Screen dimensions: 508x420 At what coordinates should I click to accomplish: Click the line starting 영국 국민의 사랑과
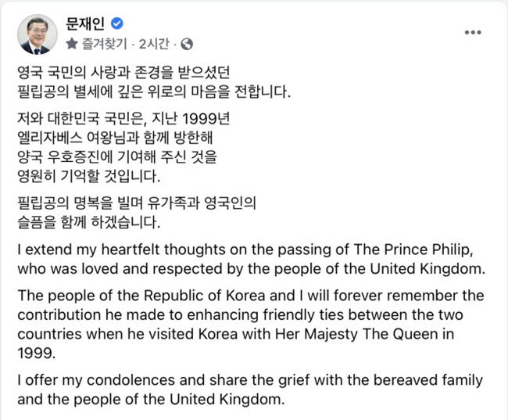[123, 72]
